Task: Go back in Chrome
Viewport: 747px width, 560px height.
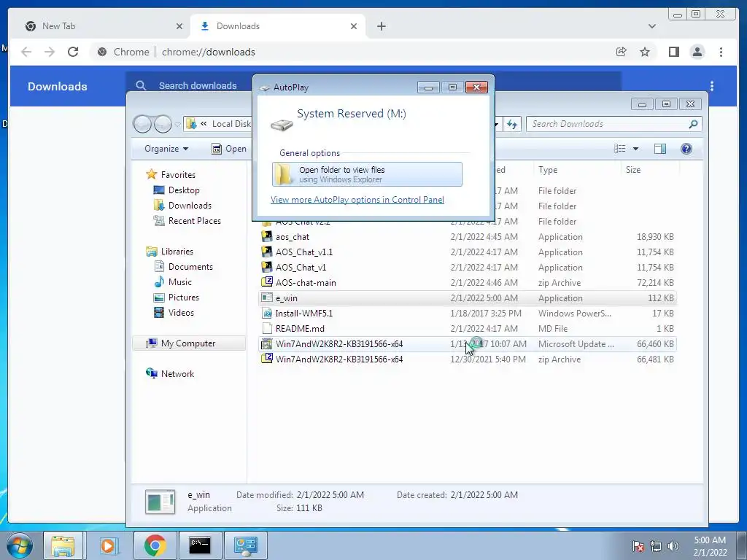Action: tap(26, 52)
